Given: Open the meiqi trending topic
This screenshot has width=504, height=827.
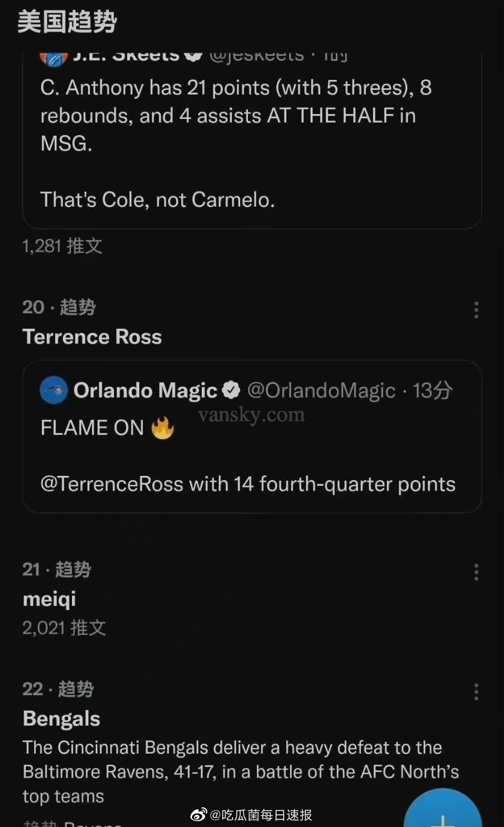Looking at the screenshot, I should click(49, 599).
